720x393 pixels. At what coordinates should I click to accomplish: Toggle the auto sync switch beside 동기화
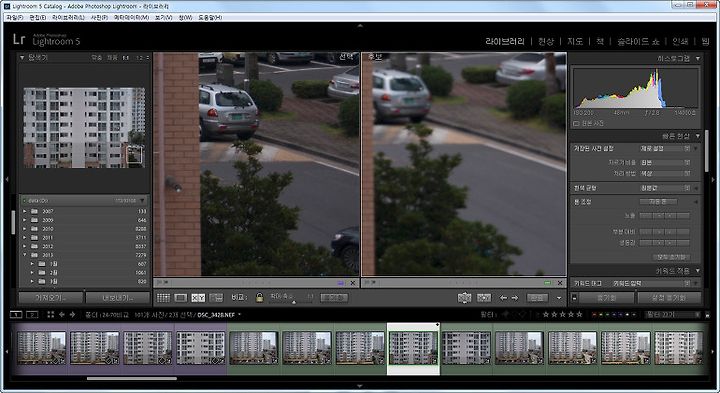pos(574,298)
